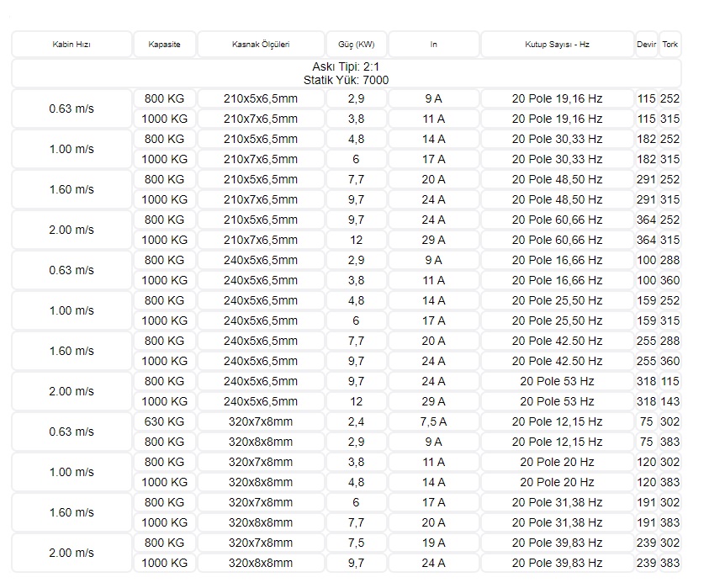Viewport: 704px width, 588px height.
Task: Click the Kabin Hızı column header
Action: click(x=71, y=44)
